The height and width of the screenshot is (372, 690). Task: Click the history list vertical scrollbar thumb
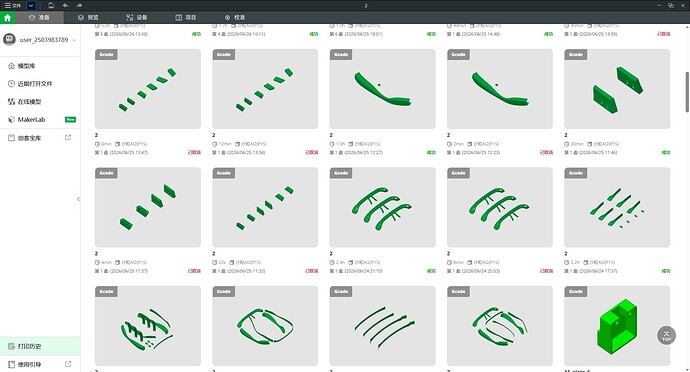(x=687, y=92)
